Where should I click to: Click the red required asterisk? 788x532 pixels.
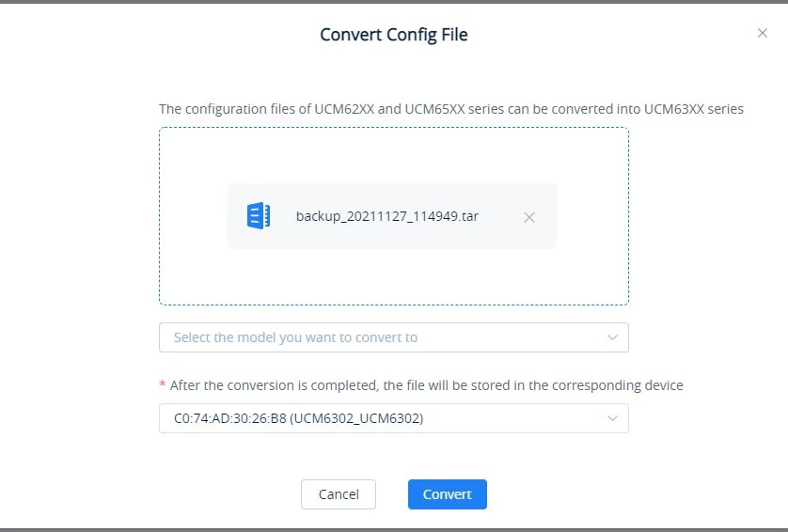pos(163,385)
